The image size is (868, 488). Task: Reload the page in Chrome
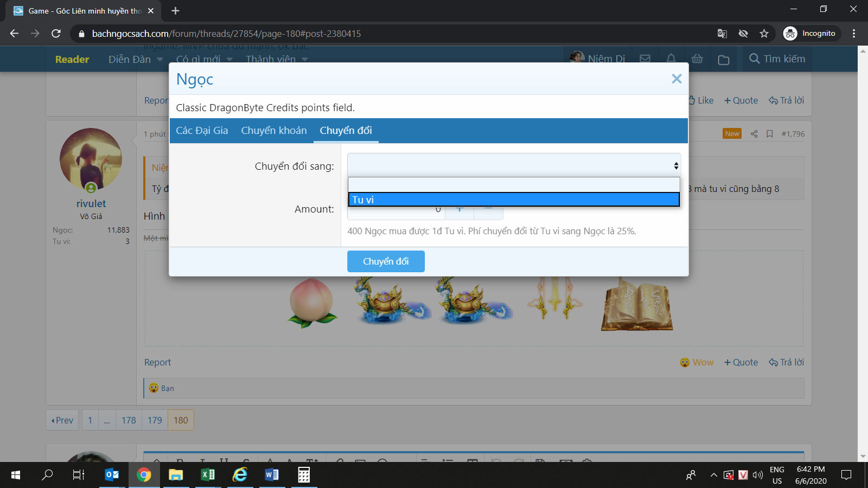(56, 34)
